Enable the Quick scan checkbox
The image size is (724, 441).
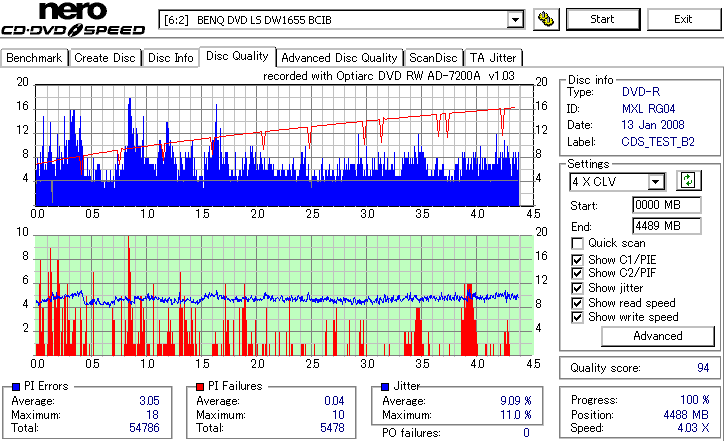[x=577, y=243]
